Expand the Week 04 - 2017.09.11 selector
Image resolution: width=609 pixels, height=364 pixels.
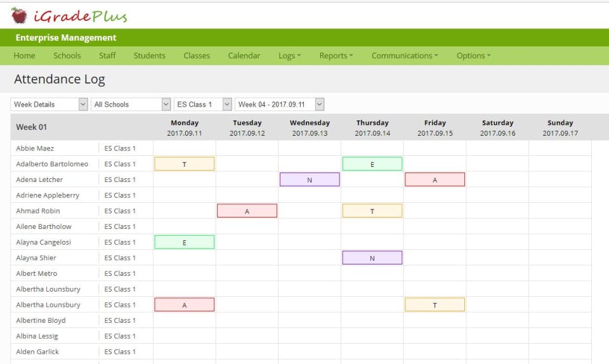point(279,105)
